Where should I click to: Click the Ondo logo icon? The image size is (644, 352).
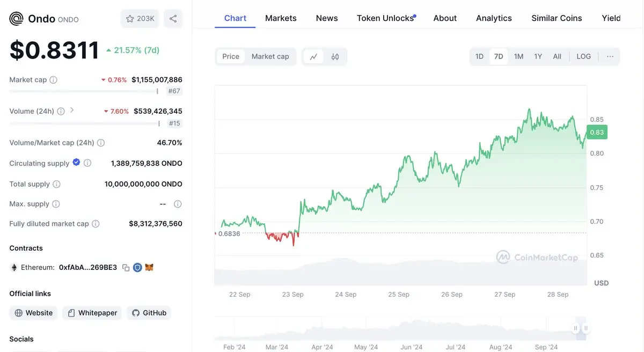coord(17,19)
